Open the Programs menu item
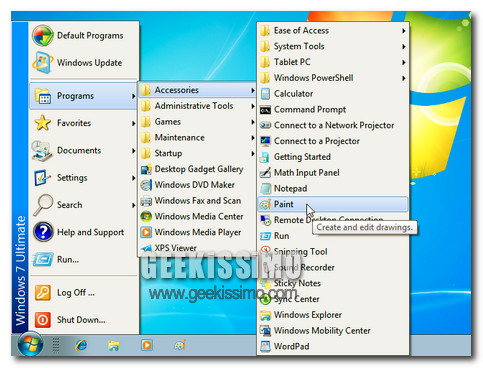The width and height of the screenshot is (483, 368). [83, 96]
